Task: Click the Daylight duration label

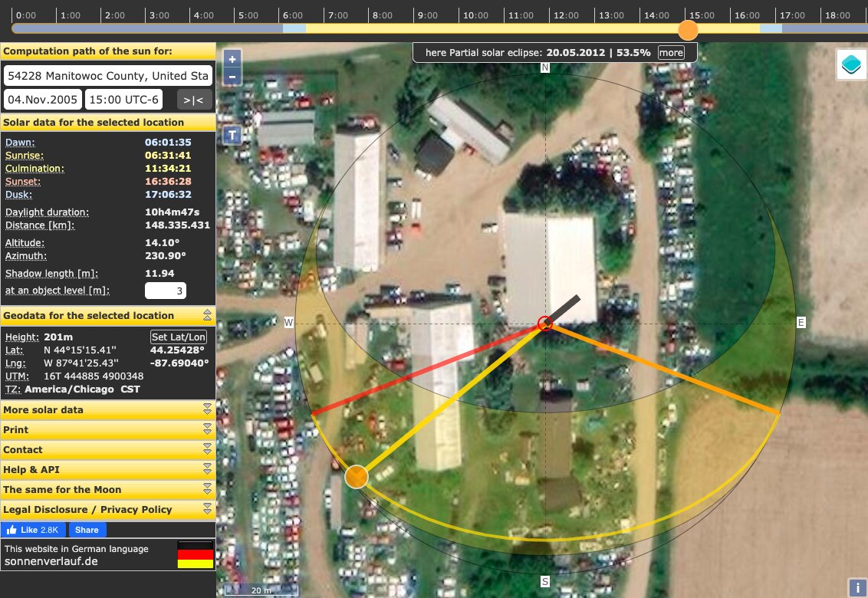Action: pos(47,212)
